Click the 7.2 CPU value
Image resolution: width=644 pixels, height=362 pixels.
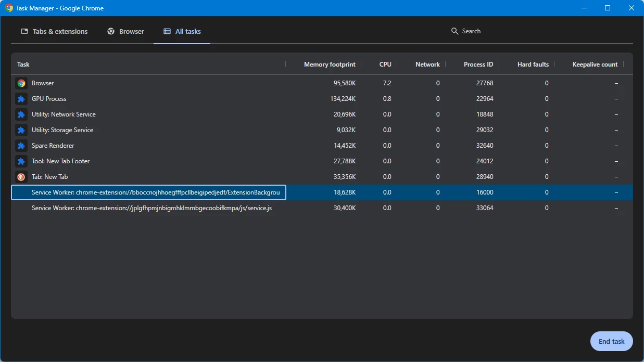pos(387,83)
